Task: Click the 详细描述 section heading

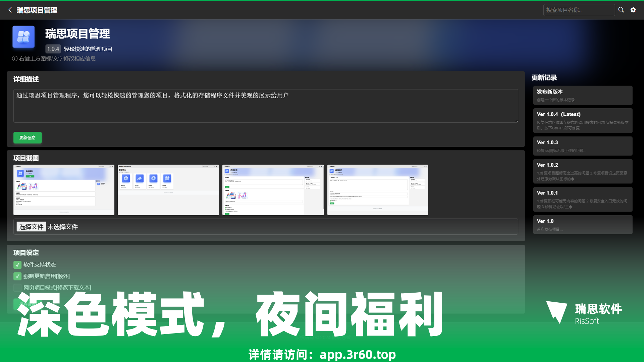Action: click(x=26, y=79)
